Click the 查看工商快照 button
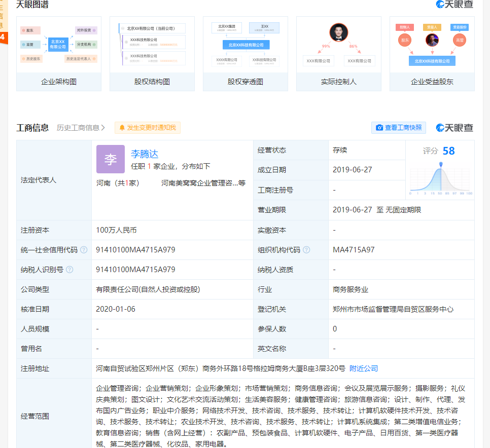Viewport: 490px width, 448px height. [399, 128]
